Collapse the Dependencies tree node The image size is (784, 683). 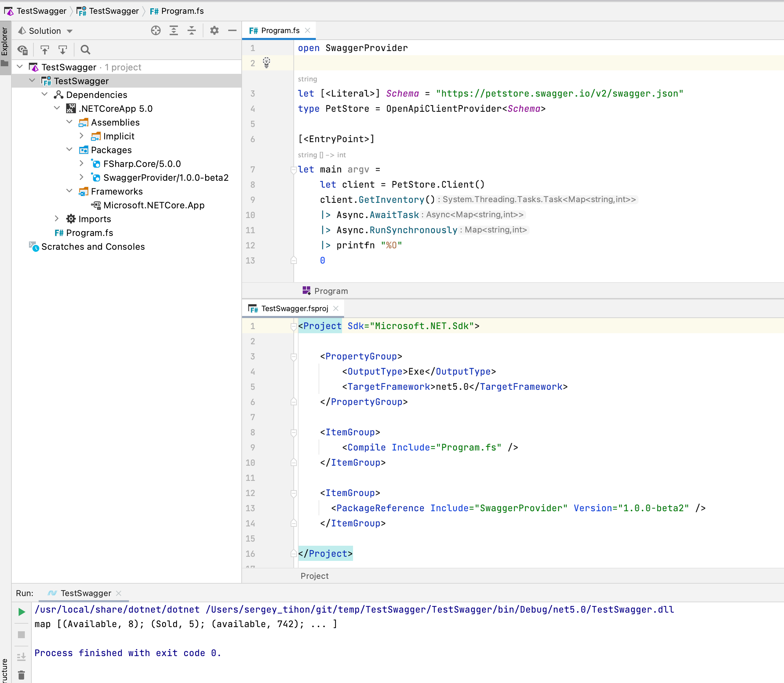(x=44, y=94)
